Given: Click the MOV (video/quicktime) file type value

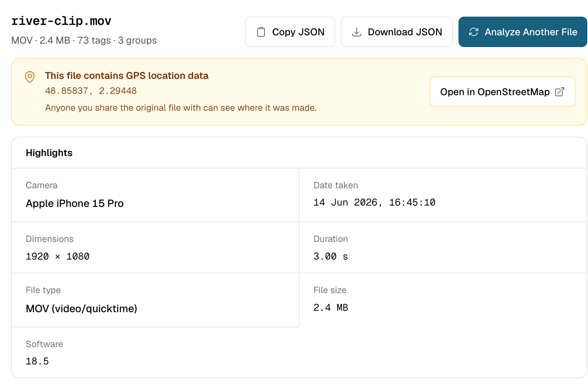Looking at the screenshot, I should [82, 309].
